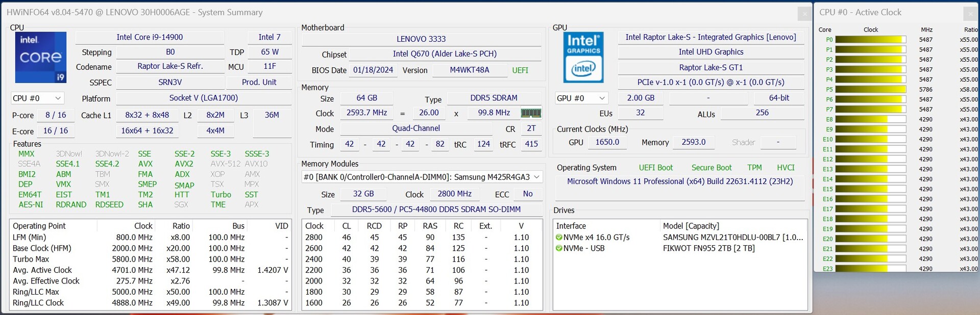Select the HVCI status label
980x315 pixels.
(786, 168)
